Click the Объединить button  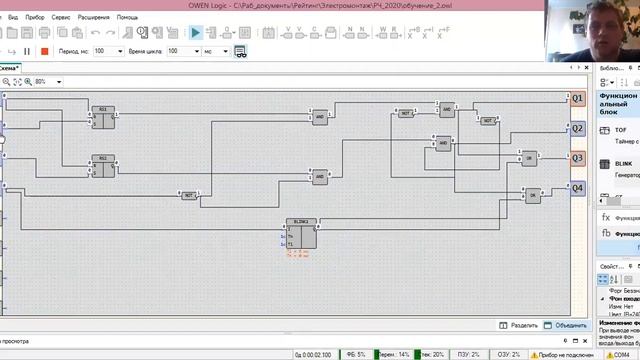pyautogui.click(x=565, y=325)
